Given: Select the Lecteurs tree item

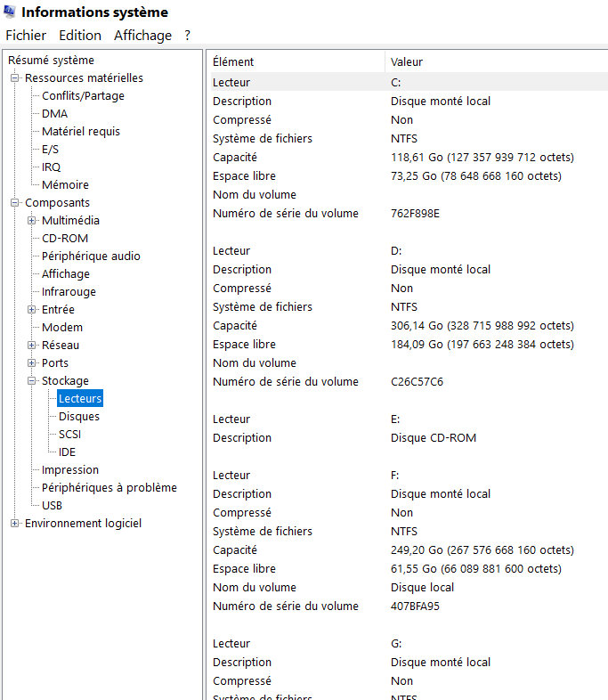Looking at the screenshot, I should pos(80,398).
